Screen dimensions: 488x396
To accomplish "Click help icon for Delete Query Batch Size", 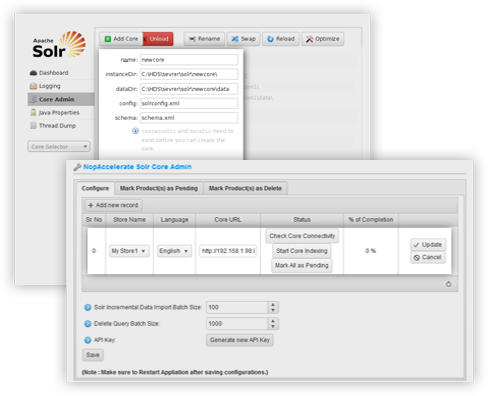I will click(88, 323).
